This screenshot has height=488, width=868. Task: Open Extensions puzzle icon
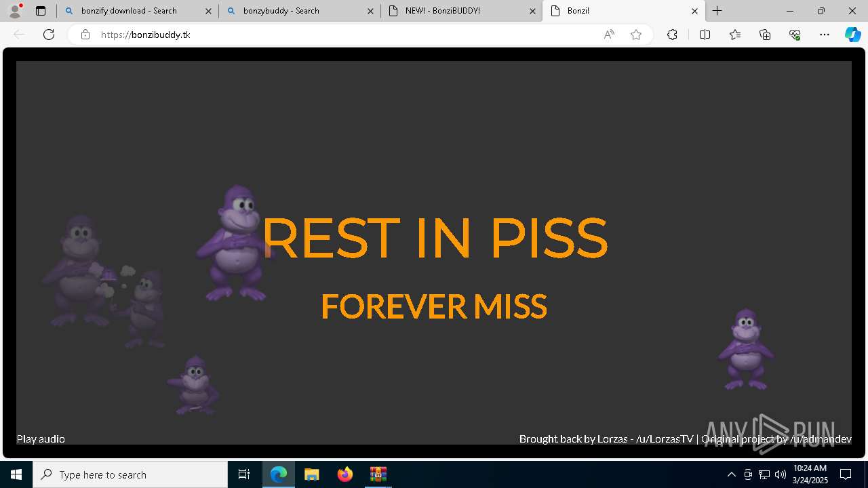(672, 35)
